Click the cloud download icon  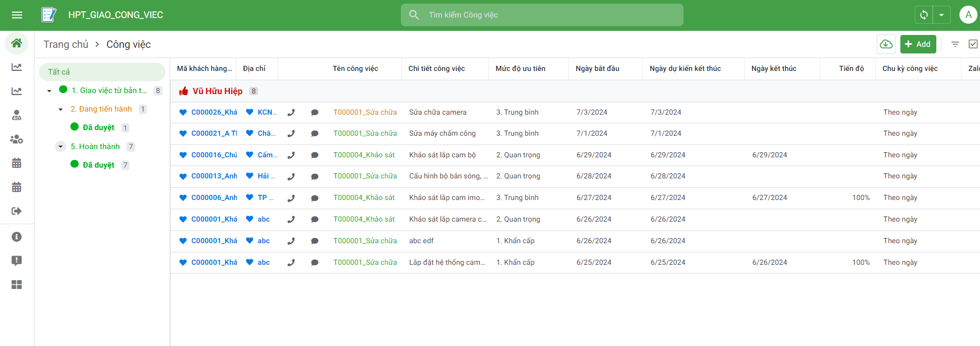click(x=886, y=44)
